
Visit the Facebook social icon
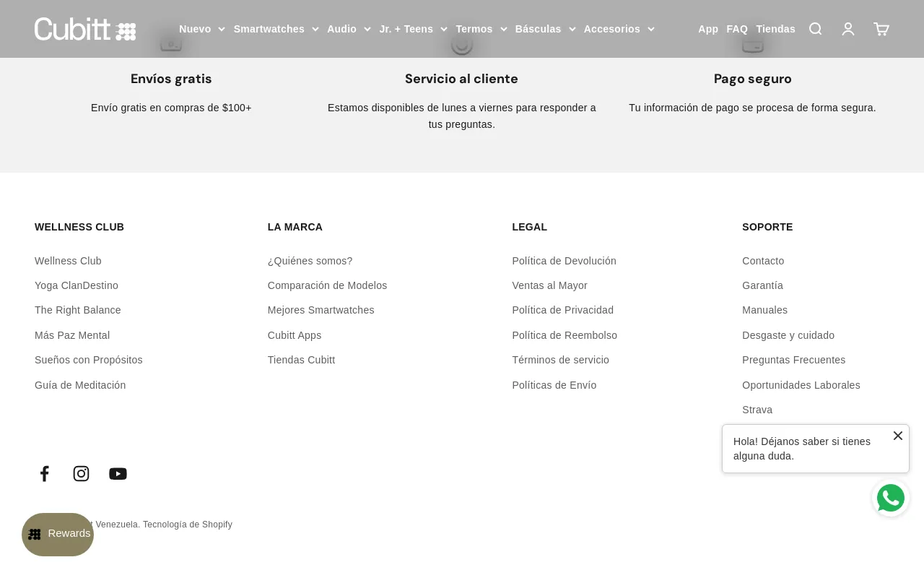(44, 473)
